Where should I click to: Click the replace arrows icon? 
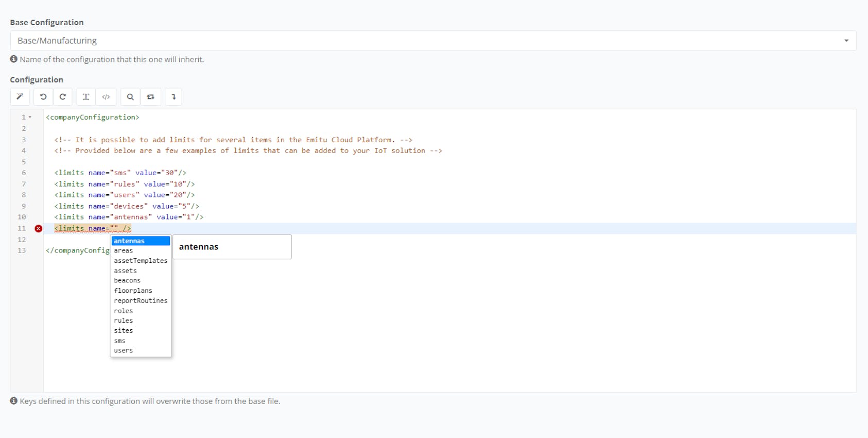pos(151,97)
